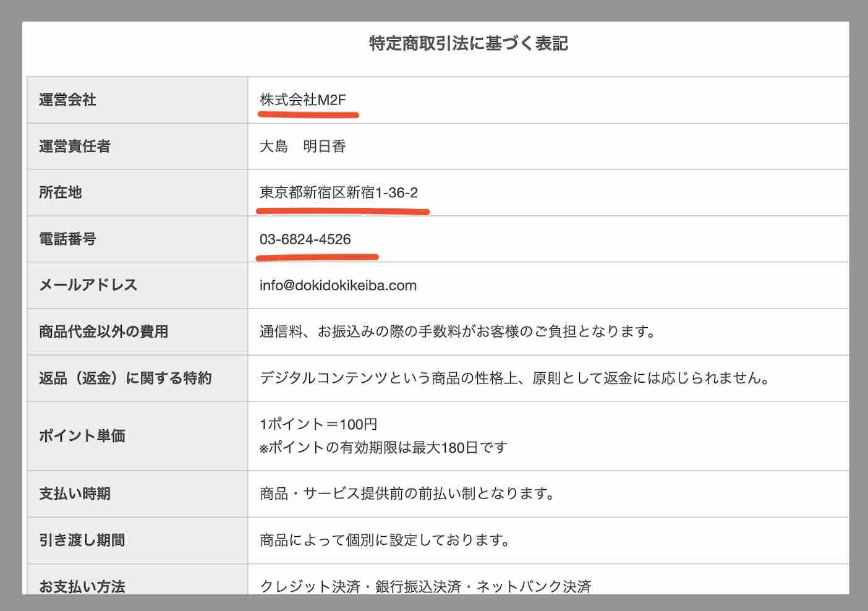
Task: Select the ポイント単価 row header
Action: pos(82,435)
